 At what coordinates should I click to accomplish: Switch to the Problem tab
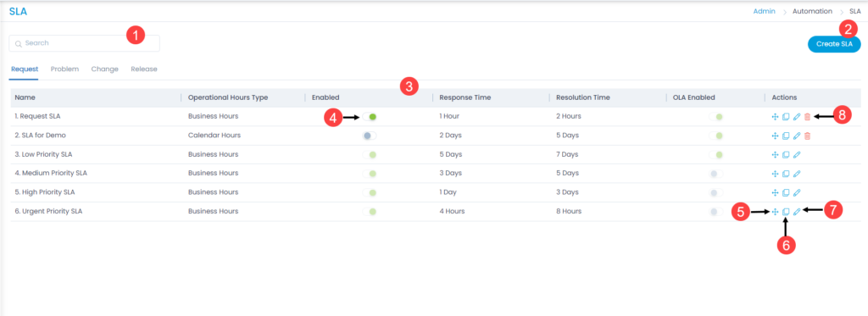(x=64, y=69)
